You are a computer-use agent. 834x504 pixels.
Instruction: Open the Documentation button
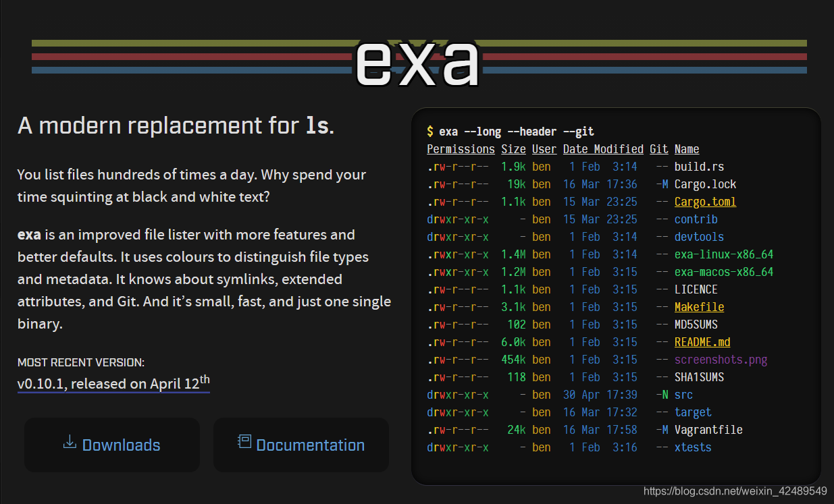pyautogui.click(x=301, y=445)
